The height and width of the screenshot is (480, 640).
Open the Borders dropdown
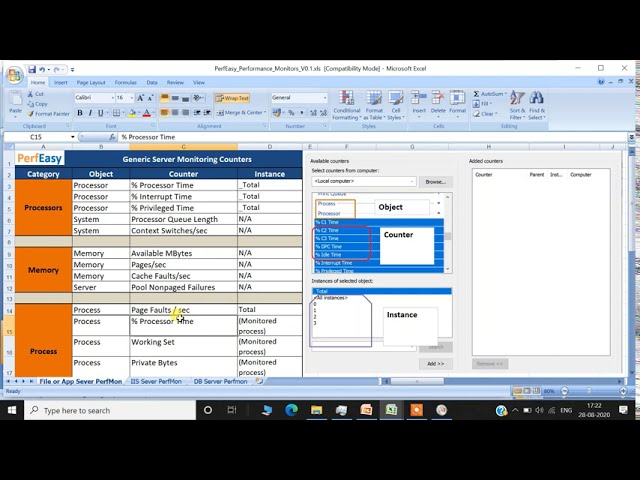123,113
